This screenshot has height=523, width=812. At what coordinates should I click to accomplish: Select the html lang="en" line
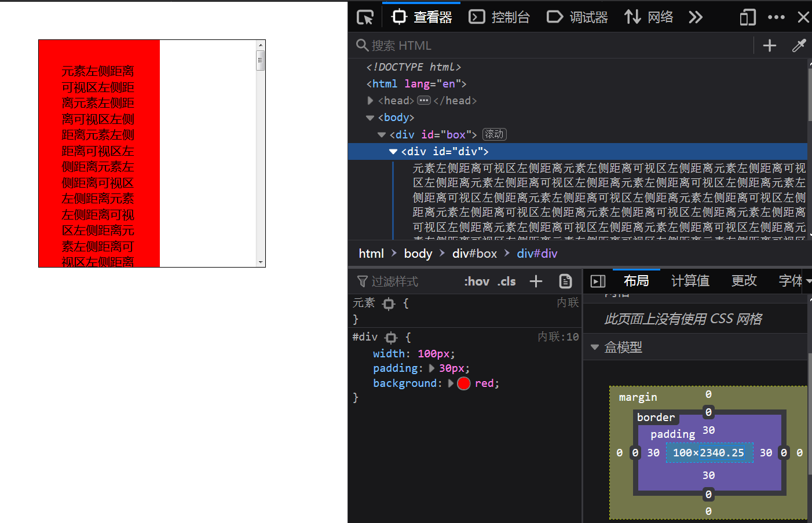(x=416, y=84)
